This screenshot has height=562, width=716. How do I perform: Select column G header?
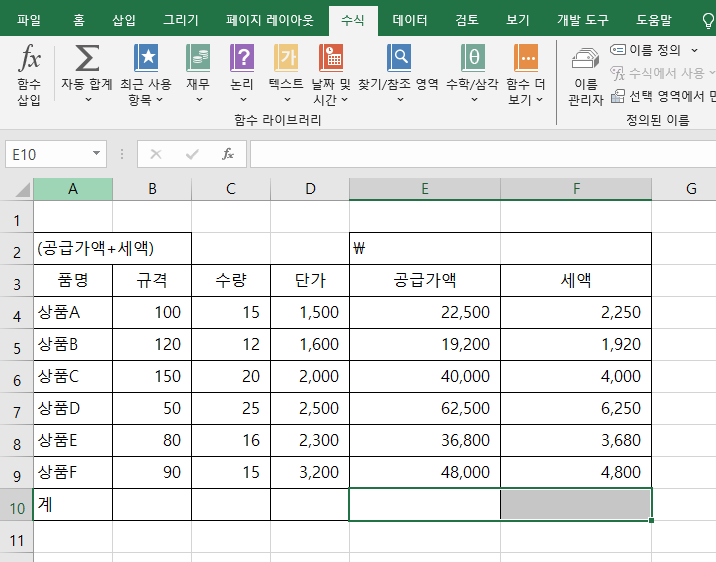[684, 189]
